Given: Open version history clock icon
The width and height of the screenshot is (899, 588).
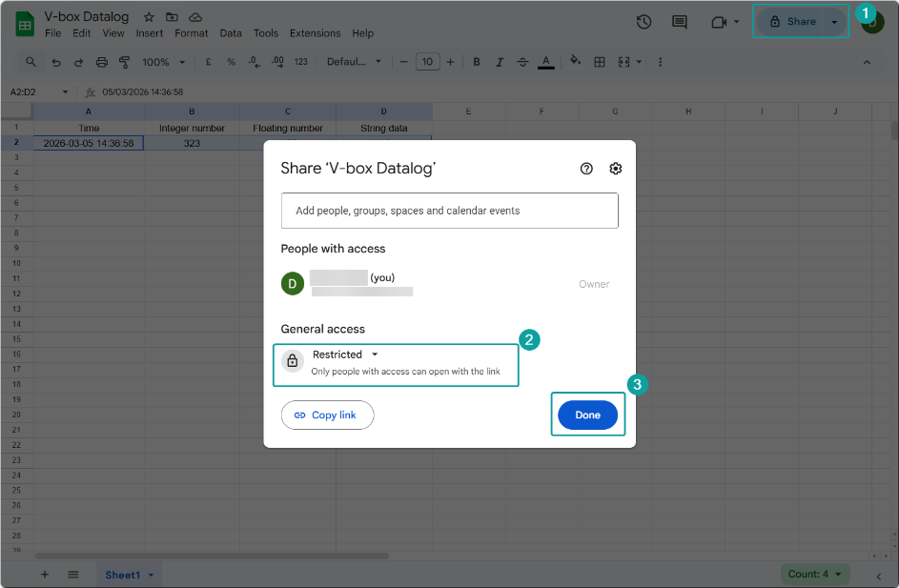Looking at the screenshot, I should 644,22.
